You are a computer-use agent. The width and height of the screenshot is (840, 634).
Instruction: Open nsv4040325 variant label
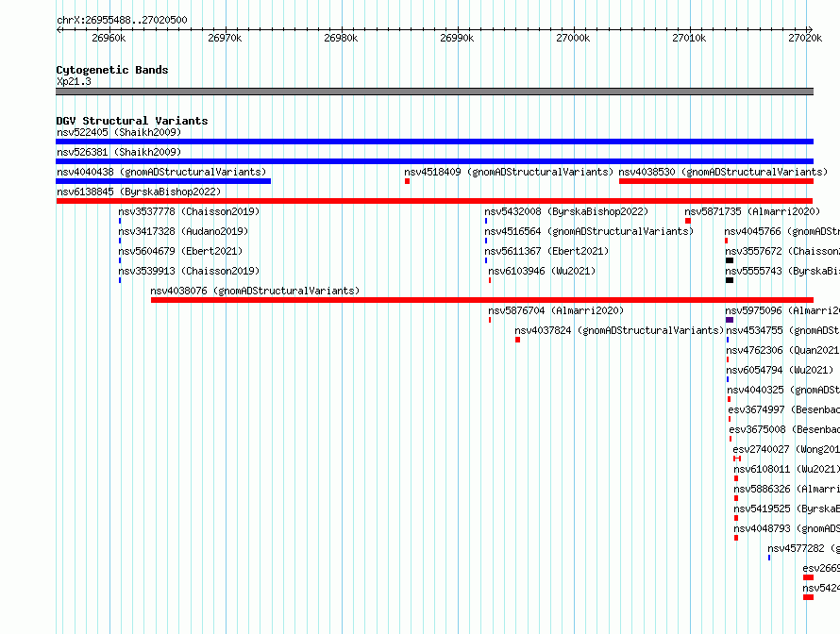(x=783, y=390)
